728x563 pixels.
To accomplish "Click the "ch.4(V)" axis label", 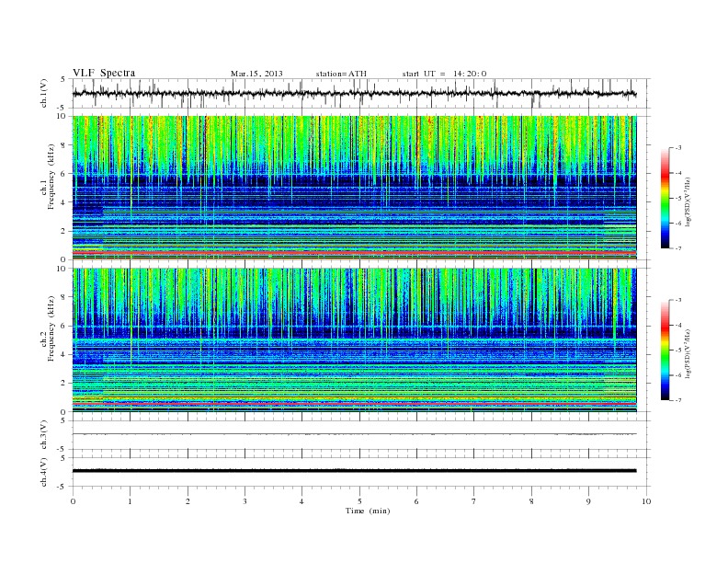I will click(x=43, y=472).
